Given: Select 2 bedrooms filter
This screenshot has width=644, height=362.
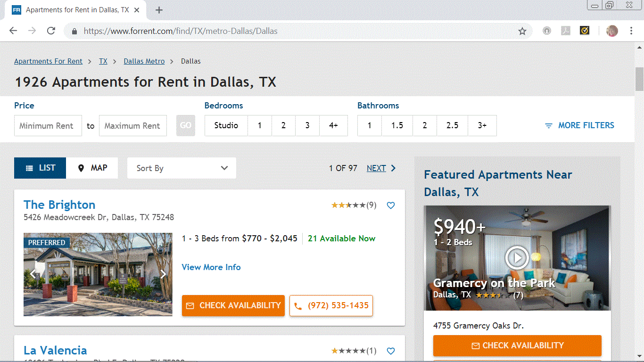Looking at the screenshot, I should 283,125.
